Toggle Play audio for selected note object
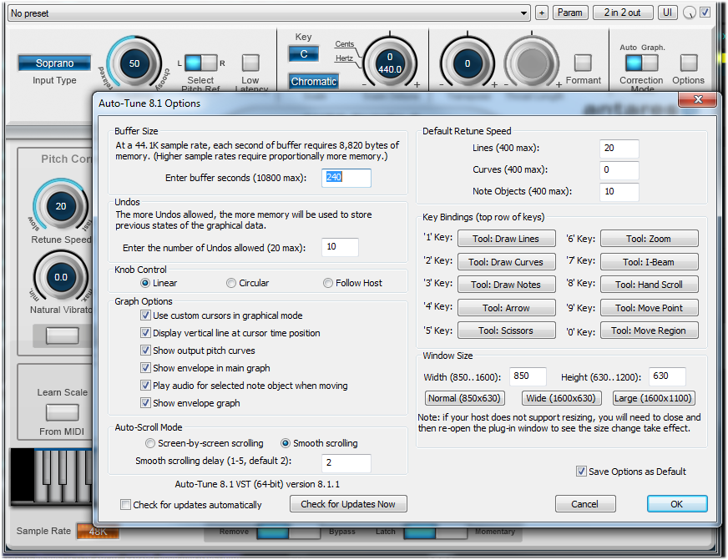 coord(145,386)
